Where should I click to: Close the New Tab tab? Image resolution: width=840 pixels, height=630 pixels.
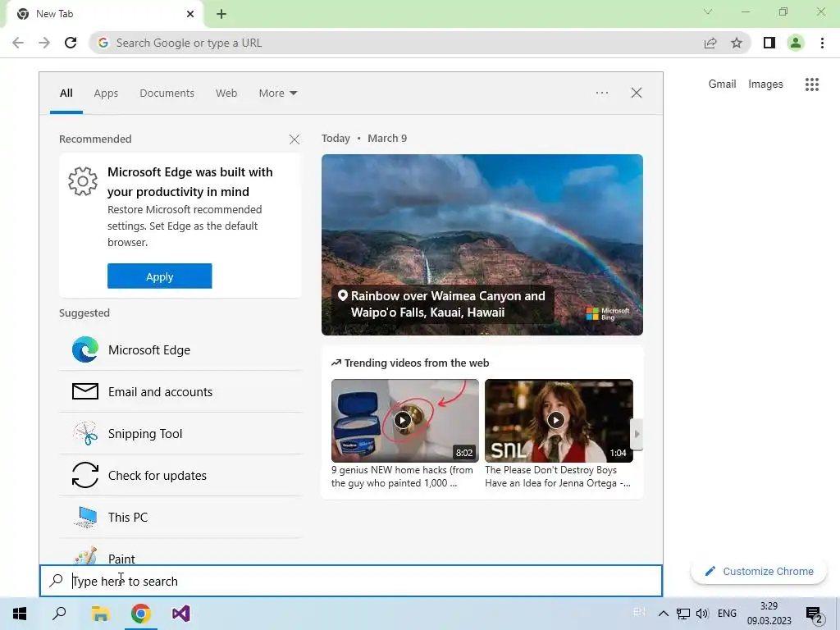190,14
